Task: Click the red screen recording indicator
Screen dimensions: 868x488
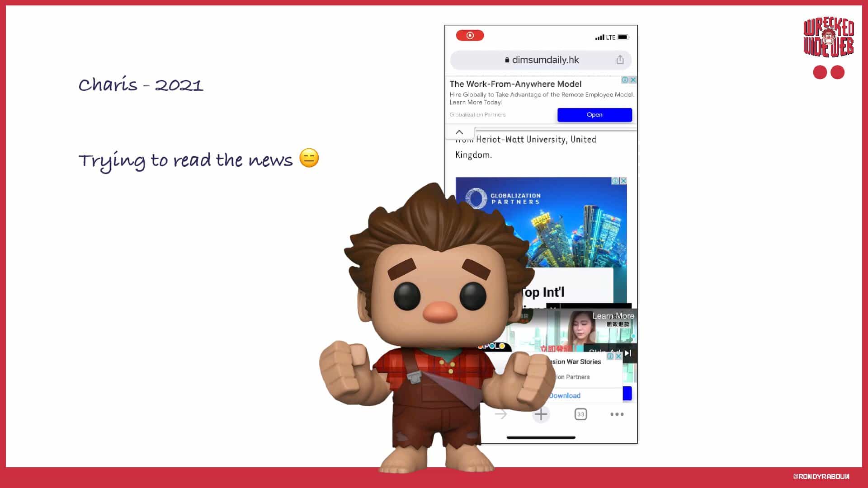Action: pos(470,35)
